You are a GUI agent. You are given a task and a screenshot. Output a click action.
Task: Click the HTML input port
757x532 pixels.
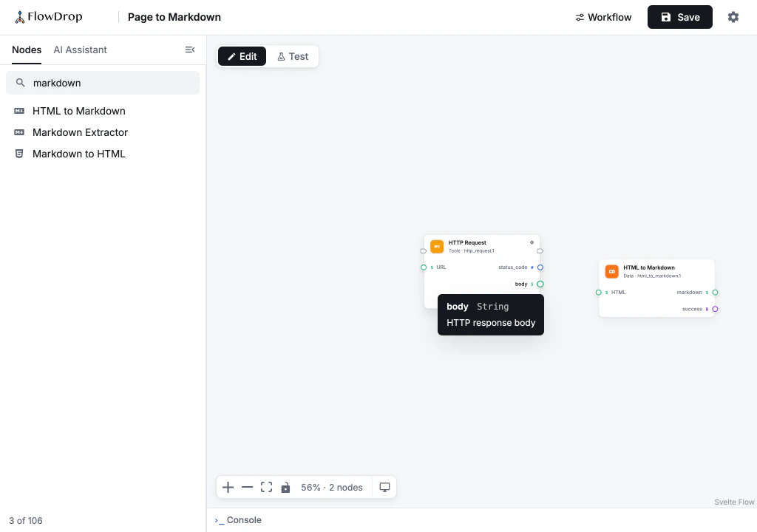pyautogui.click(x=599, y=293)
